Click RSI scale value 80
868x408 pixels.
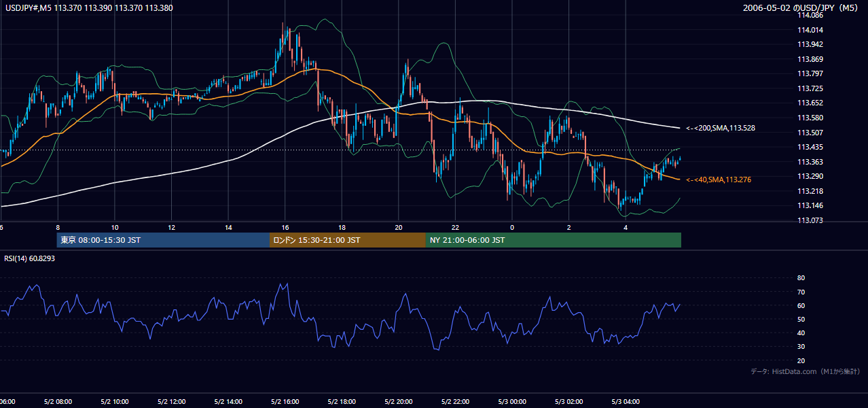click(x=801, y=278)
